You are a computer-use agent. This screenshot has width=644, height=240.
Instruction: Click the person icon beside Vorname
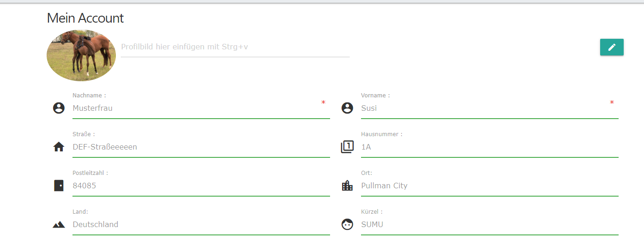pos(347,108)
